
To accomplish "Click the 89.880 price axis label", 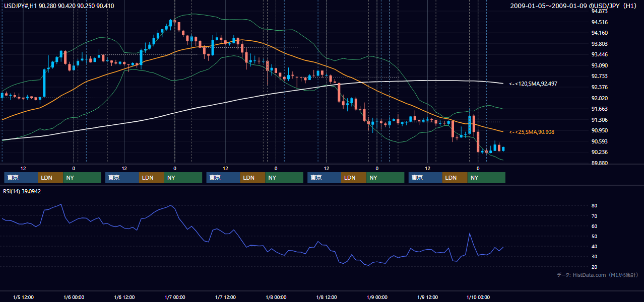I will coord(601,163).
